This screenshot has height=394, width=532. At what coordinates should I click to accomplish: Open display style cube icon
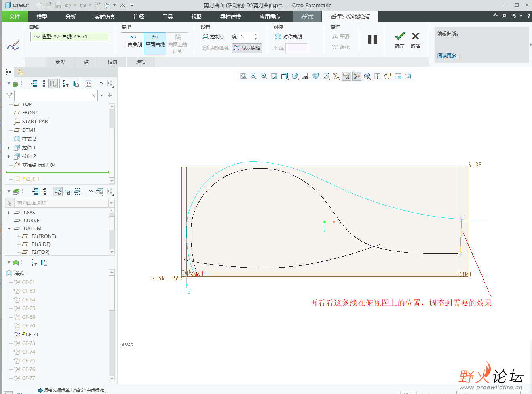[285, 76]
